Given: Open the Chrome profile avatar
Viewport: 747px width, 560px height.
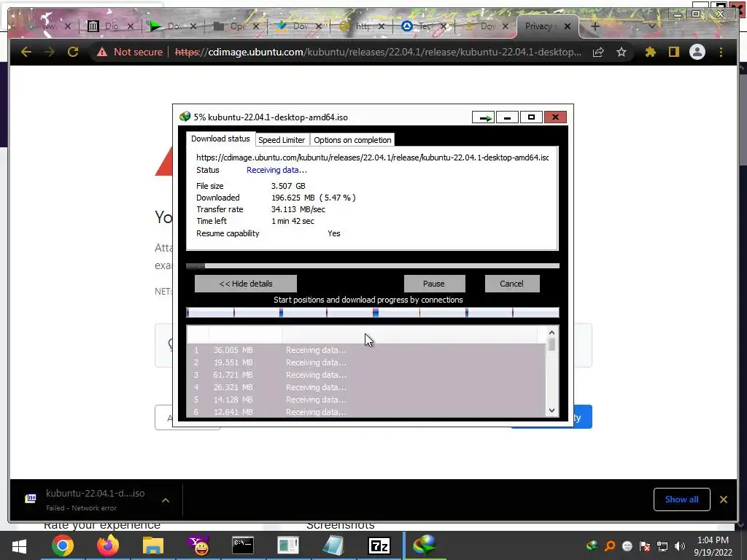Looking at the screenshot, I should (x=697, y=52).
